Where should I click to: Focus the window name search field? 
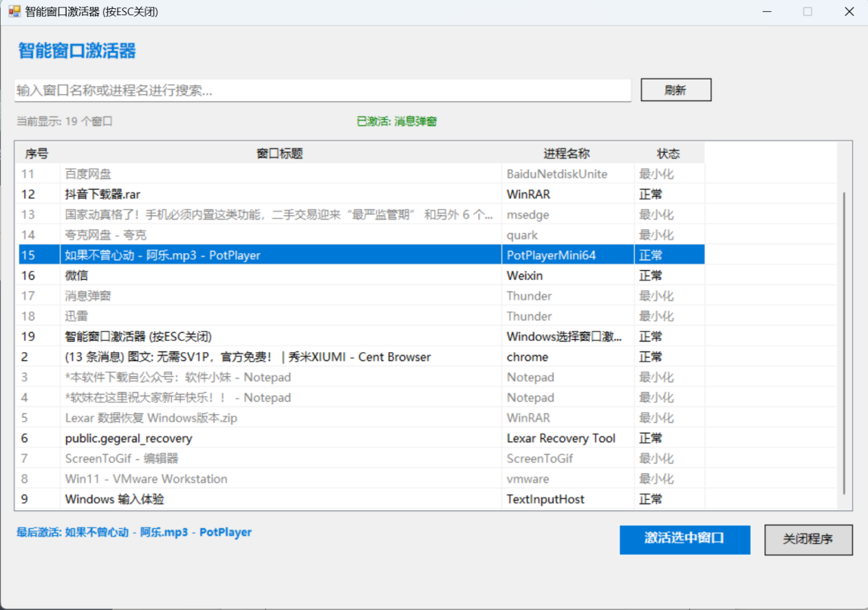click(323, 90)
